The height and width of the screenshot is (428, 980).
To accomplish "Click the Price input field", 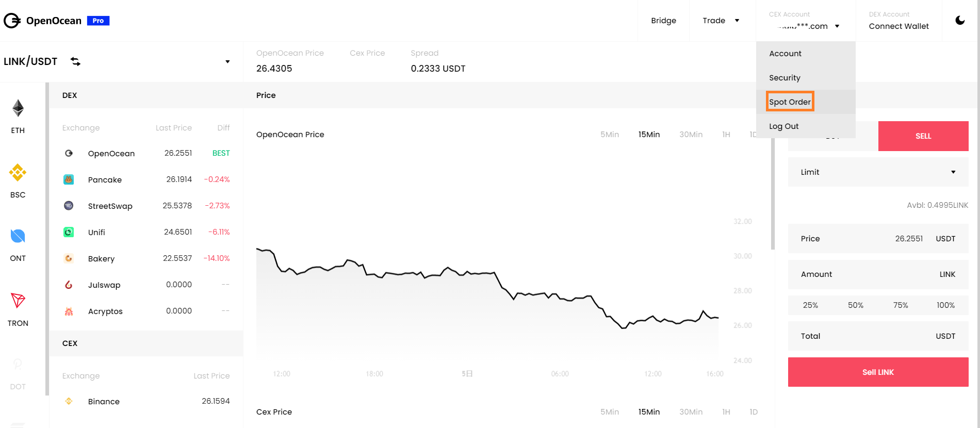I will [878, 239].
